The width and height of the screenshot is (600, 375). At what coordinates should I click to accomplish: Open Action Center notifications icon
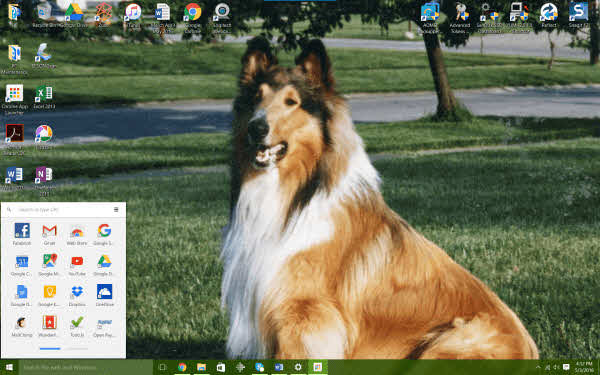click(566, 367)
